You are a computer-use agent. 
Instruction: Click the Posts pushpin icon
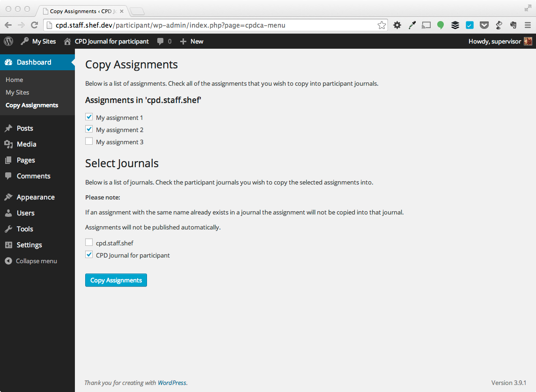click(x=8, y=128)
